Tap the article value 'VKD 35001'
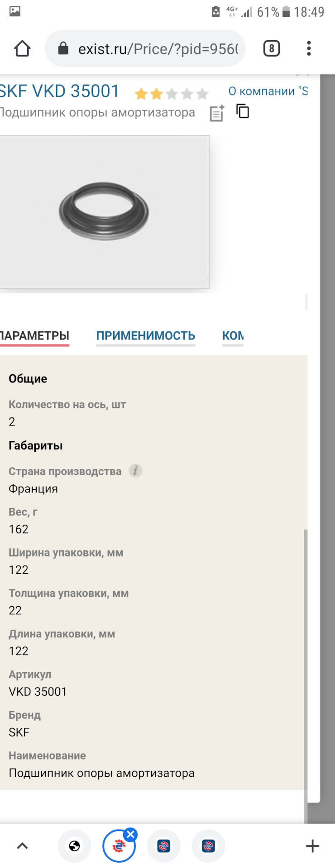Screen dimensions: 335x868 [38, 692]
